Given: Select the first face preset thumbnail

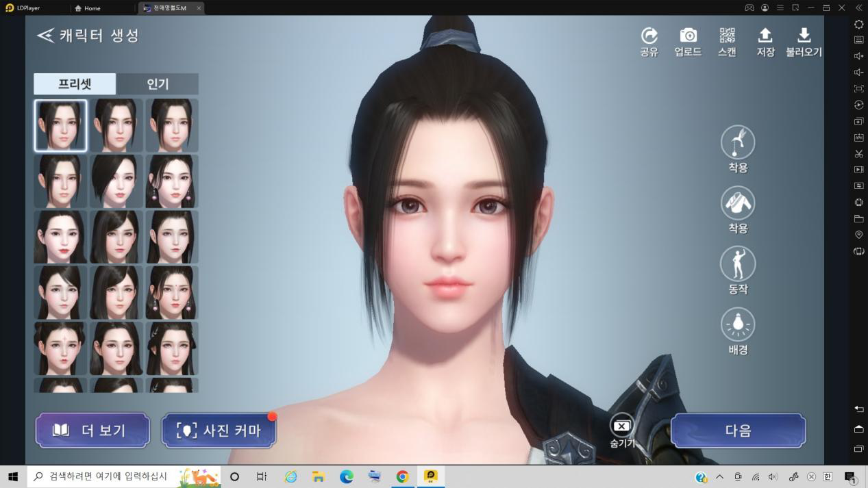Looking at the screenshot, I should point(60,125).
